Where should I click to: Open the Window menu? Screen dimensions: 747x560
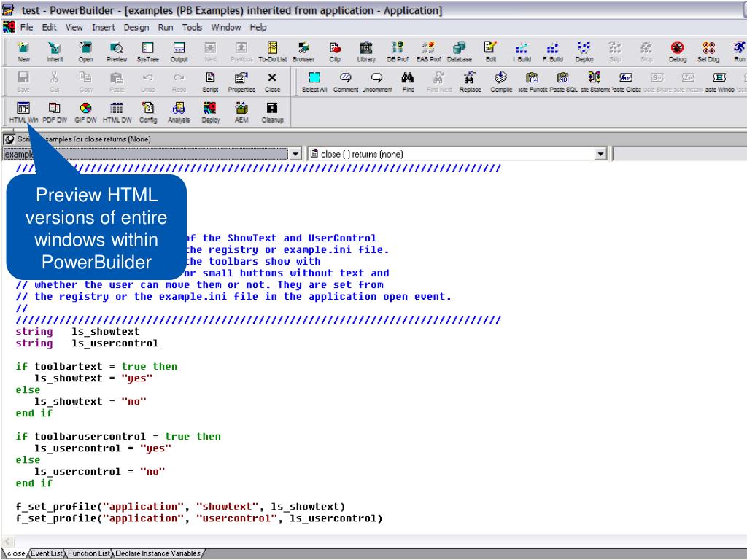(226, 27)
